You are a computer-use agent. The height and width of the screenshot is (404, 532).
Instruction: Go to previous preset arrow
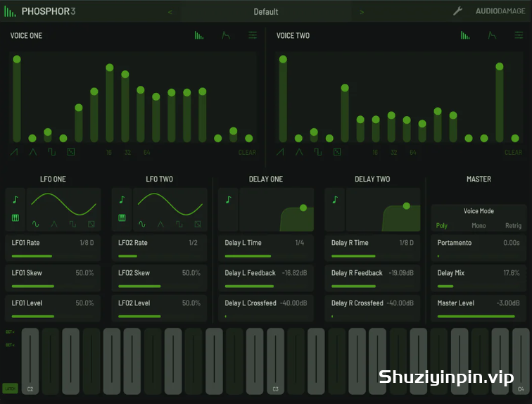(170, 12)
